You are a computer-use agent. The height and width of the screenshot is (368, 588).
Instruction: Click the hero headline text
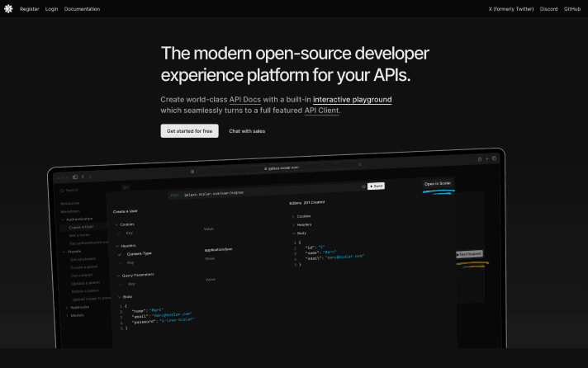click(295, 64)
